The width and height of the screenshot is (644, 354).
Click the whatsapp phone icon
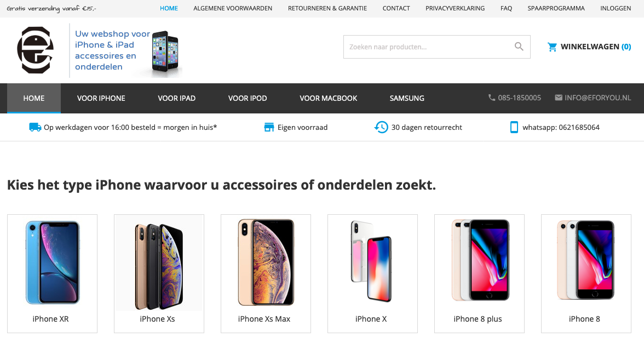coord(514,127)
